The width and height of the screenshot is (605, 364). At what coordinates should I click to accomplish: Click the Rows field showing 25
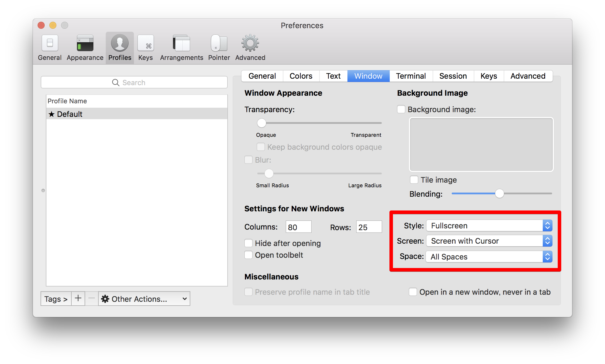[369, 227]
